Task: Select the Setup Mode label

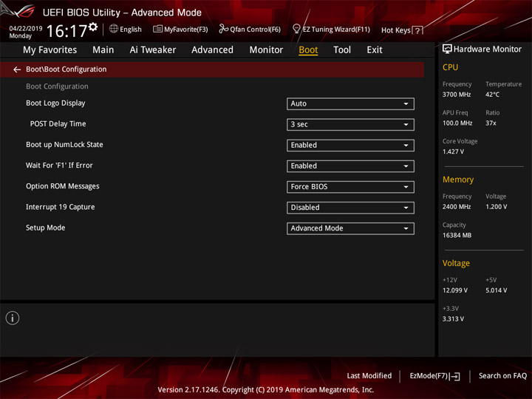Action: [x=46, y=228]
